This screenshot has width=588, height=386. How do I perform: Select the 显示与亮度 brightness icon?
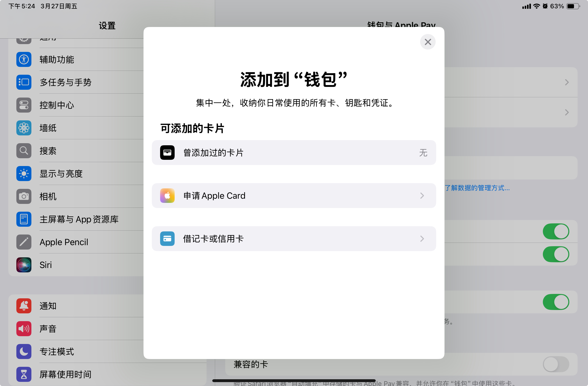pyautogui.click(x=24, y=174)
